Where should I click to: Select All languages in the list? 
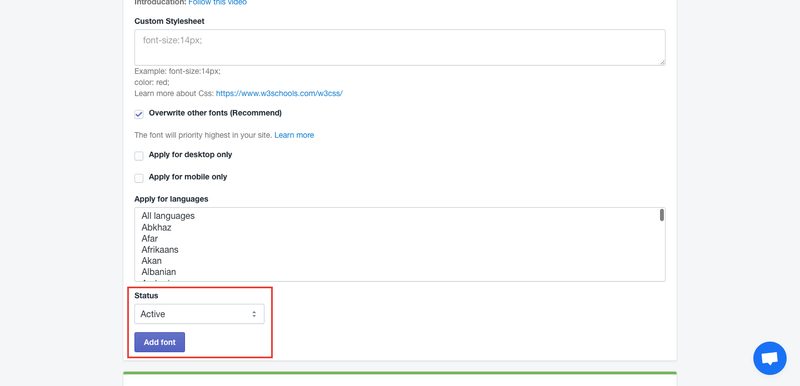point(168,216)
